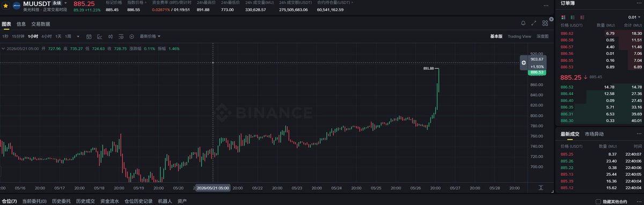This screenshot has width=644, height=205.
Task: Click the 2026/05/21 05:00 time axis label
Action: click(x=213, y=188)
